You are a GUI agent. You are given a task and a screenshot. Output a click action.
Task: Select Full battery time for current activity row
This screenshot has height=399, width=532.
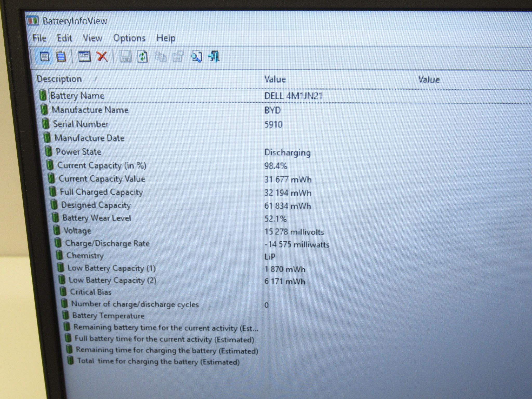point(164,339)
